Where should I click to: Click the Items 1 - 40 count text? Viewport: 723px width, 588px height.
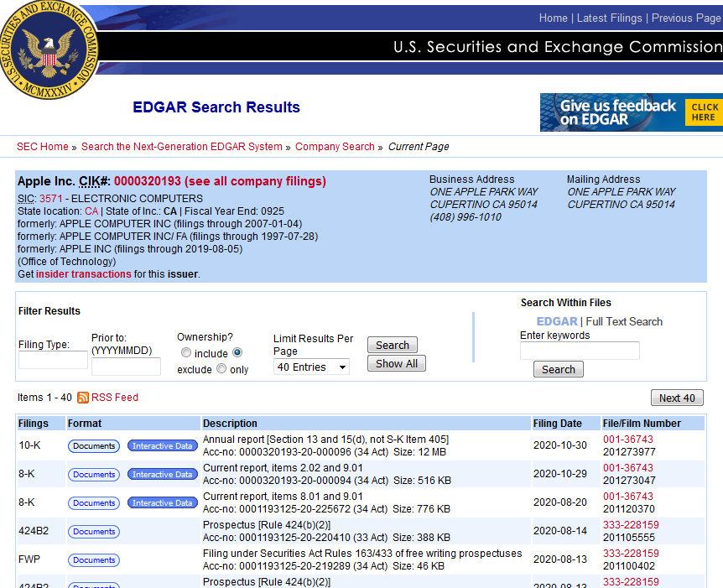tap(44, 398)
